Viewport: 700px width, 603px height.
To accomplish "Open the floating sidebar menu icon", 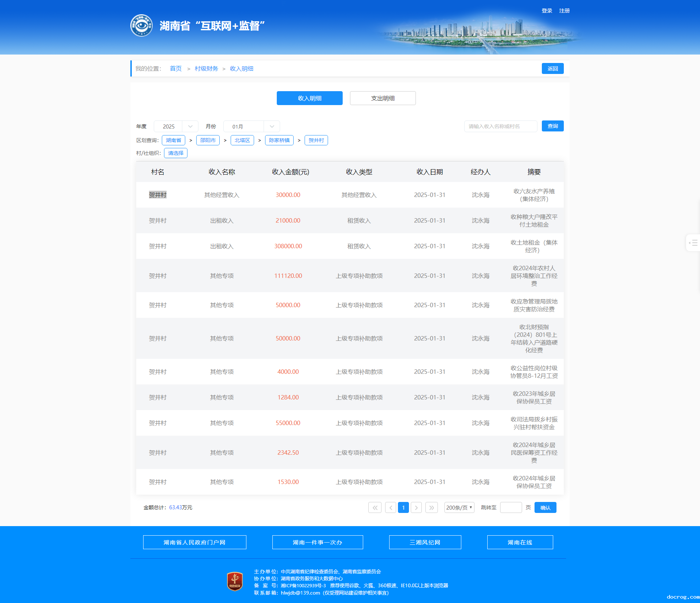I will tap(693, 243).
